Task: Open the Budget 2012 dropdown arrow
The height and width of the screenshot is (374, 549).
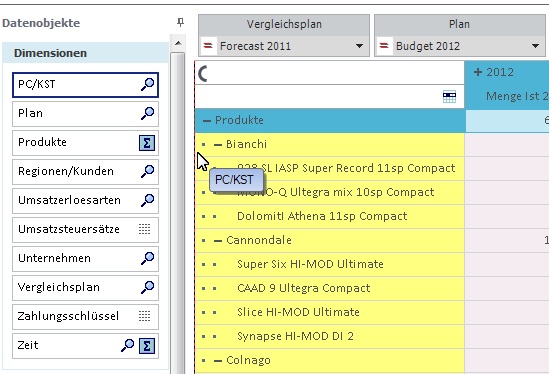Action: pos(535,46)
